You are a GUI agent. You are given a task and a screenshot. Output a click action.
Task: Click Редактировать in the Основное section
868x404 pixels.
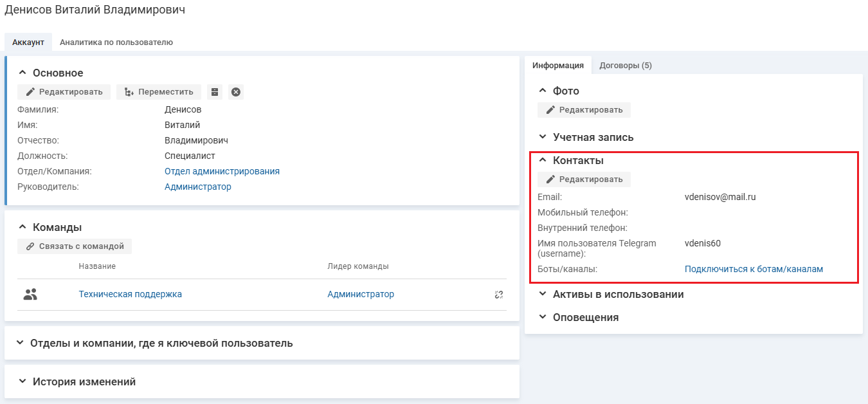[64, 92]
